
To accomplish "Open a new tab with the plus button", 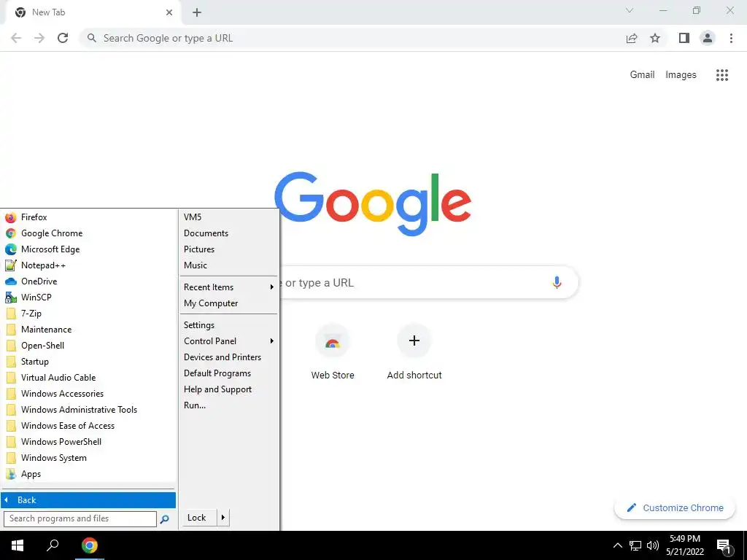I will click(197, 12).
